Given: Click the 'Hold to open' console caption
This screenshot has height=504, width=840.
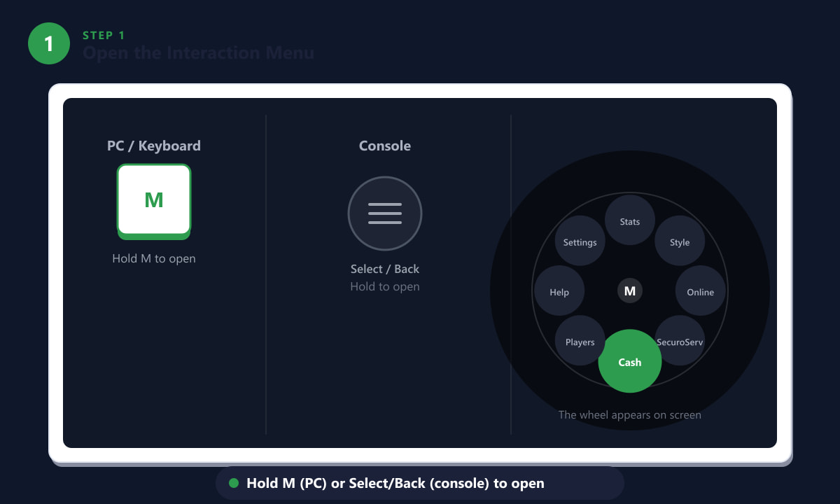Looking at the screenshot, I should [385, 286].
